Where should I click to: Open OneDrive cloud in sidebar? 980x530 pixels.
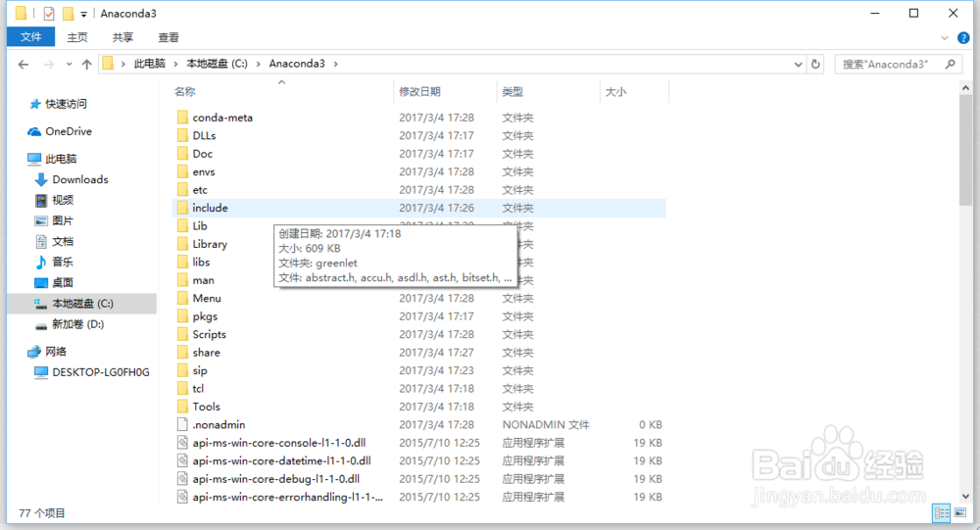[34, 131]
